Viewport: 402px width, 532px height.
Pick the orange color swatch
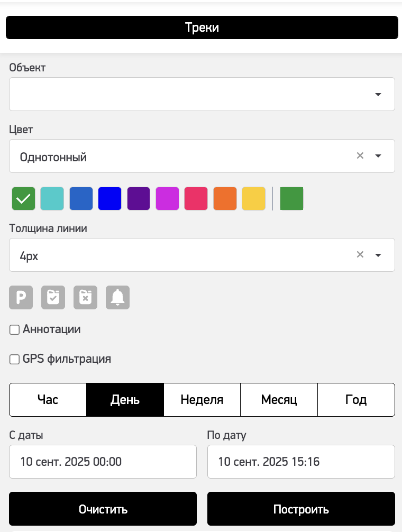click(x=225, y=199)
